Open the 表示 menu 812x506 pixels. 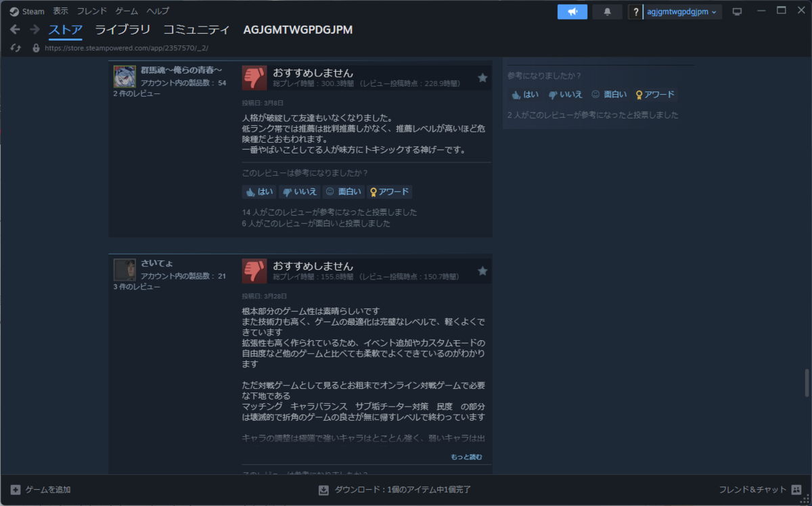click(60, 11)
